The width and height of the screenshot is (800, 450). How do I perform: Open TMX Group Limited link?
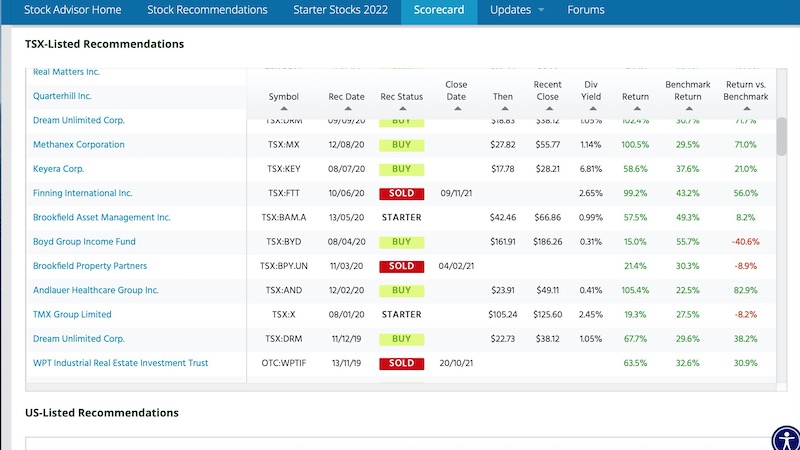[72, 314]
